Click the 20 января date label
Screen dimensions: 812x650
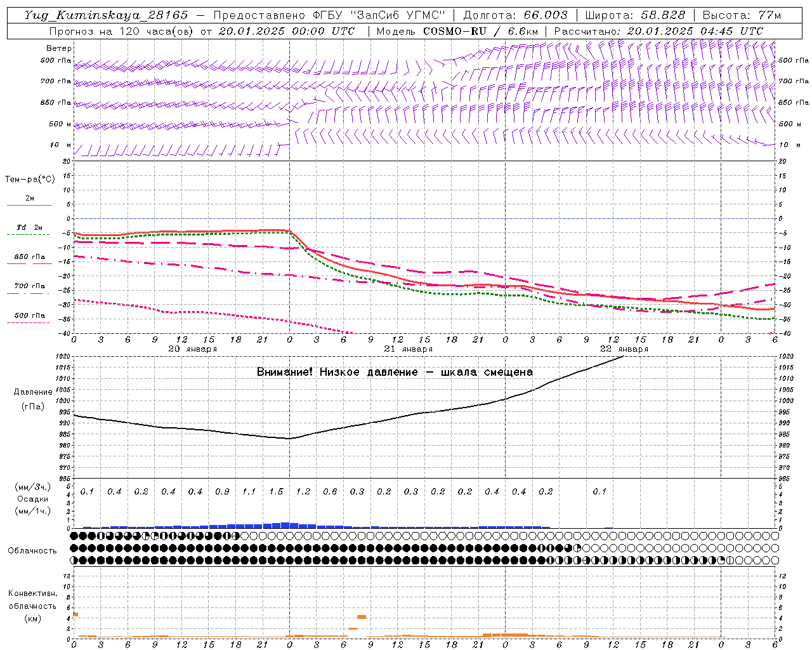point(193,349)
